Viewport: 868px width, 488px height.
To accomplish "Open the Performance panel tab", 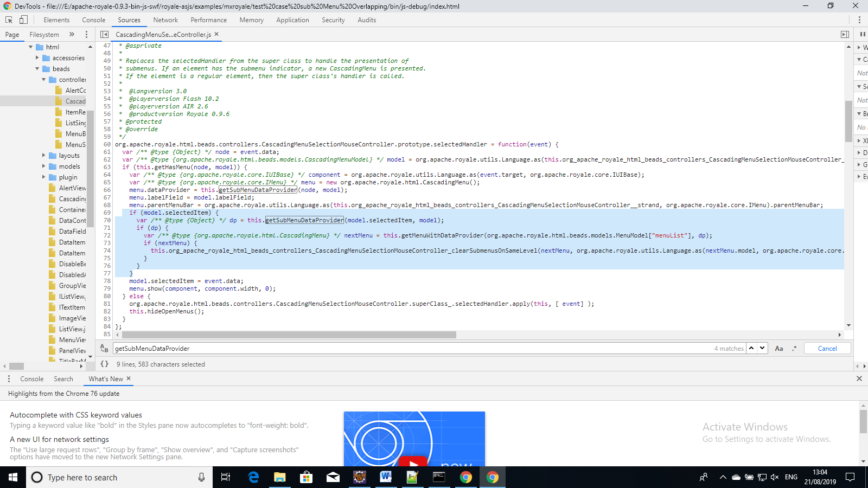I will 209,20.
